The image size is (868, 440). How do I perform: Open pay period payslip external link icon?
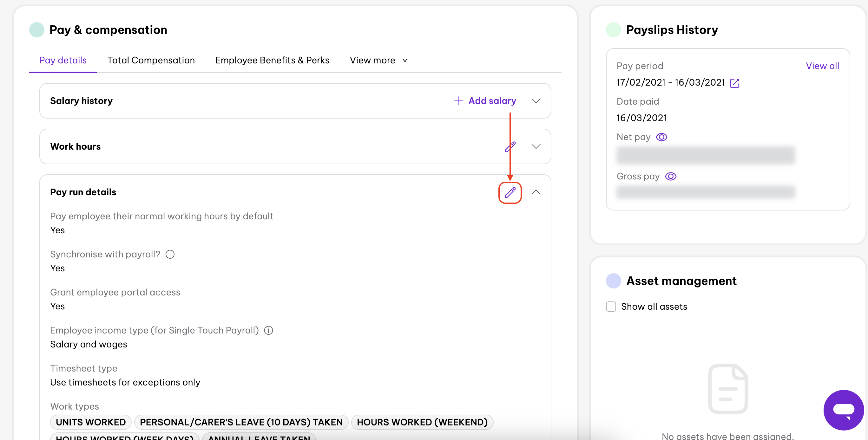pos(734,83)
